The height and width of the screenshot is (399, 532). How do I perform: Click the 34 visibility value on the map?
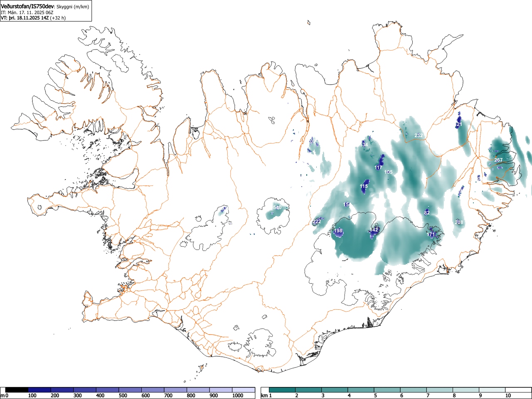pos(365,144)
